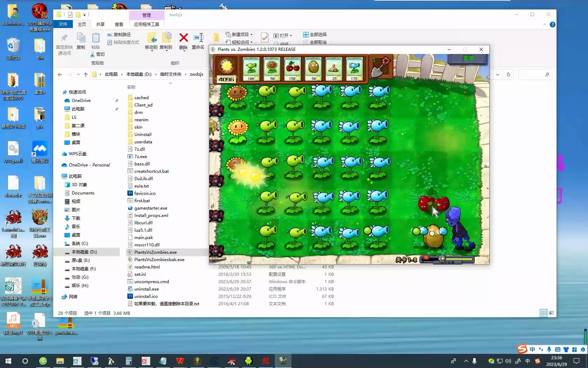The image size is (588, 368).
Task: Select gamestarter.exe file
Action: (x=150, y=208)
